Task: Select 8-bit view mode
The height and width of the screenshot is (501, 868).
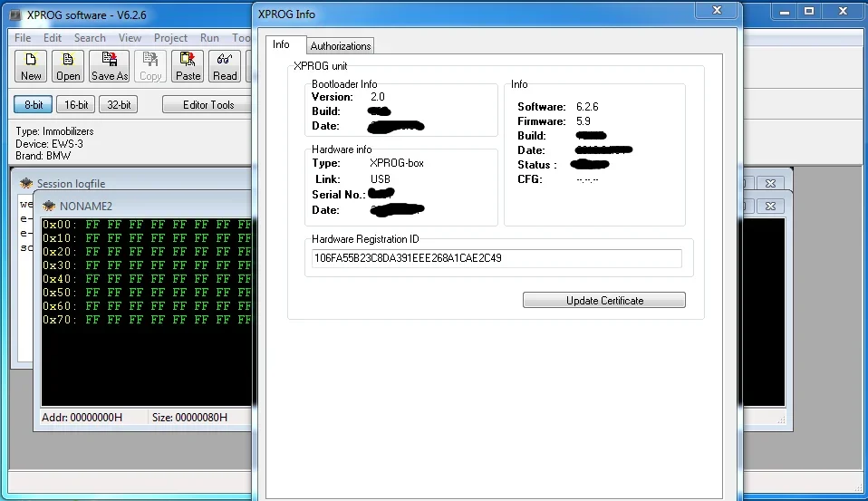Action: pos(34,104)
